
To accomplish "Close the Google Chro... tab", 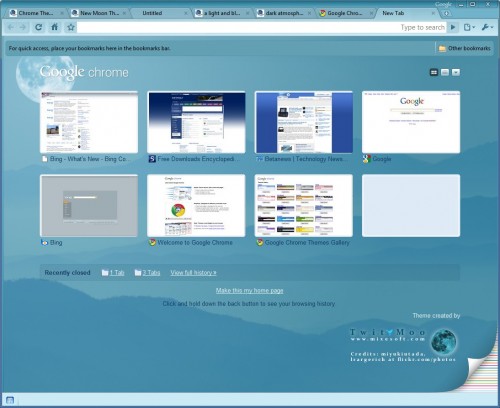I will pos(371,13).
